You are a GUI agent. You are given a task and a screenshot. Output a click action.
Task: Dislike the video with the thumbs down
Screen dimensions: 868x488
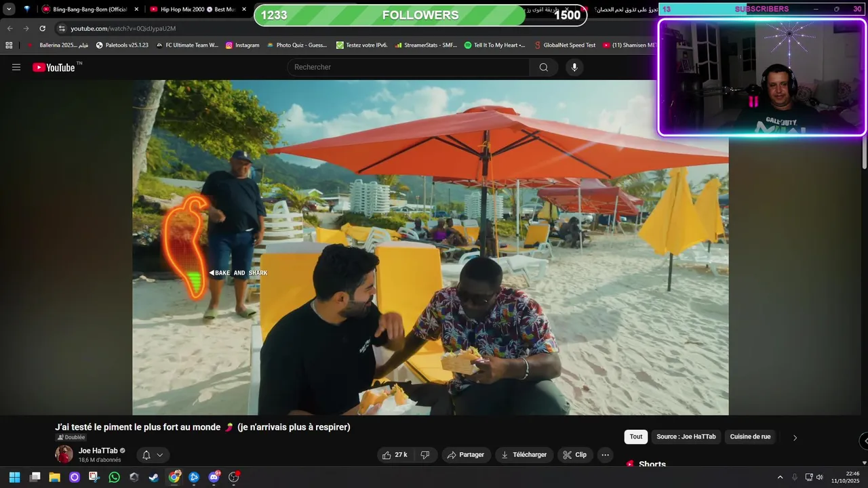(425, 455)
